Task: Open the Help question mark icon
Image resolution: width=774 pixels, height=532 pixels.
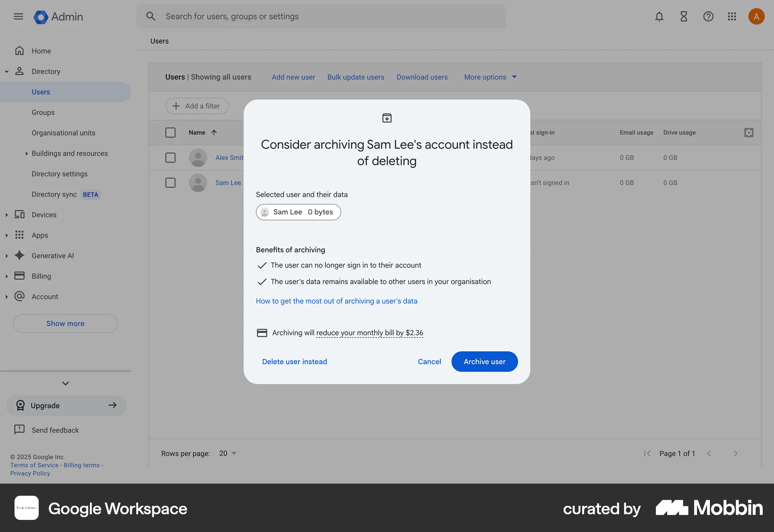Action: point(708,17)
